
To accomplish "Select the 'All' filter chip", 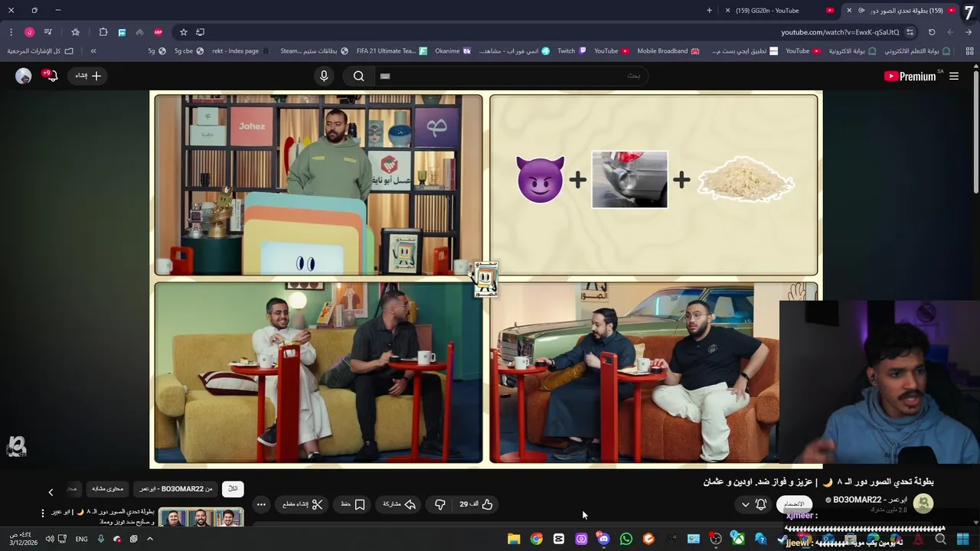I will coord(233,489).
